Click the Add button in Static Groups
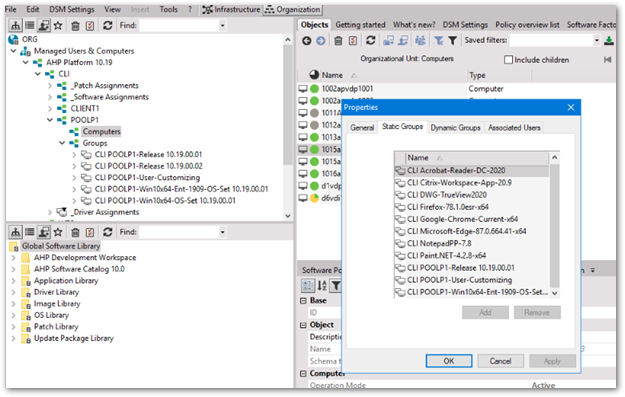This screenshot has height=397, width=625. point(485,312)
